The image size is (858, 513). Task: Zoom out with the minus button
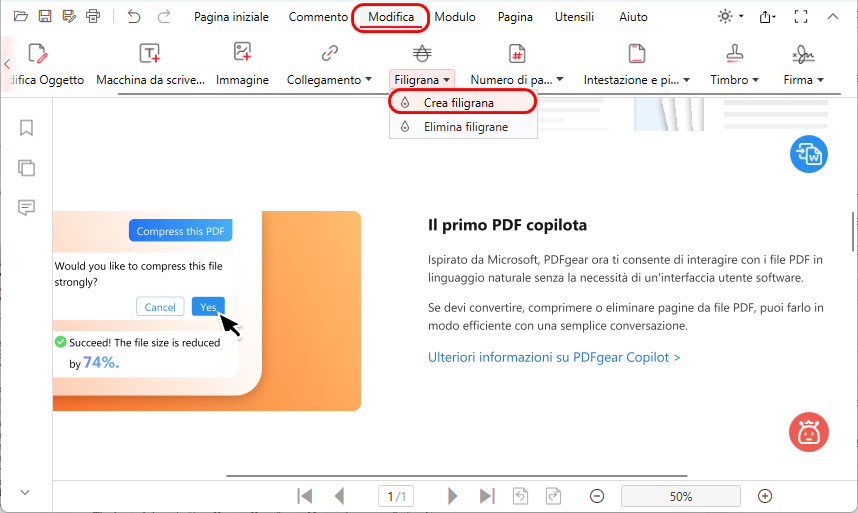597,496
